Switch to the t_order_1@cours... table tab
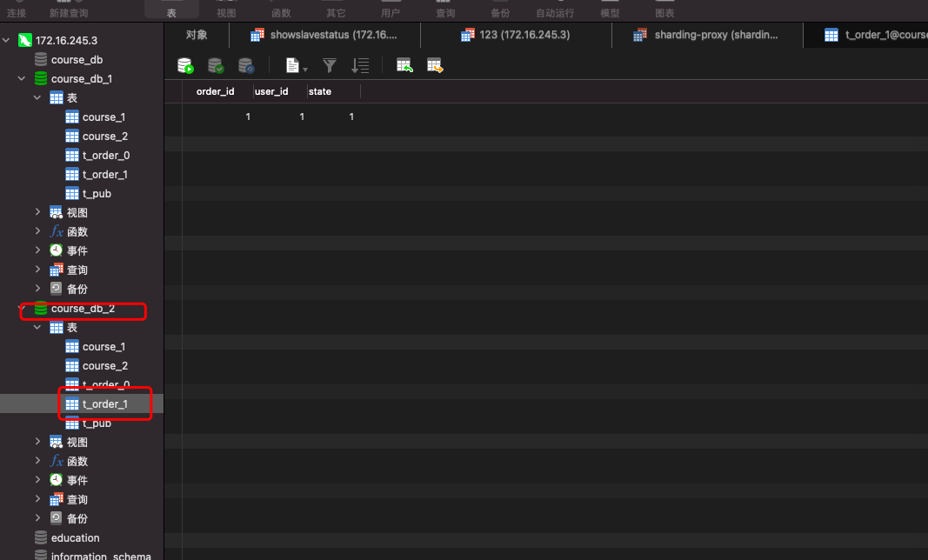928x560 pixels. tap(867, 35)
